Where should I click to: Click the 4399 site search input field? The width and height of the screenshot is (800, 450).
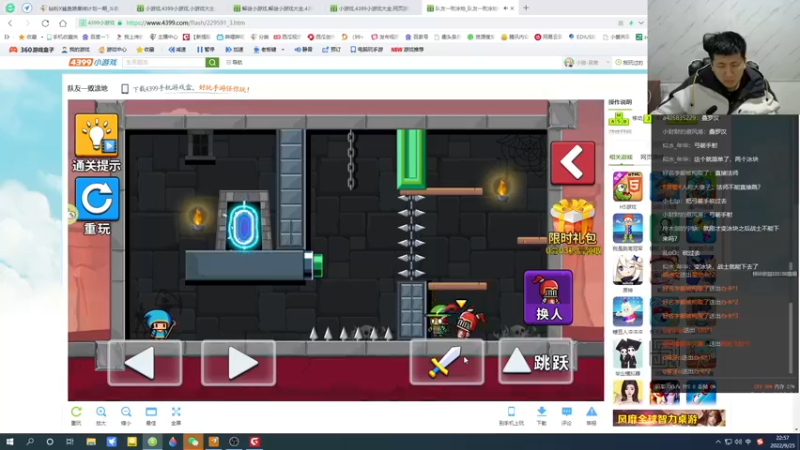click(164, 62)
